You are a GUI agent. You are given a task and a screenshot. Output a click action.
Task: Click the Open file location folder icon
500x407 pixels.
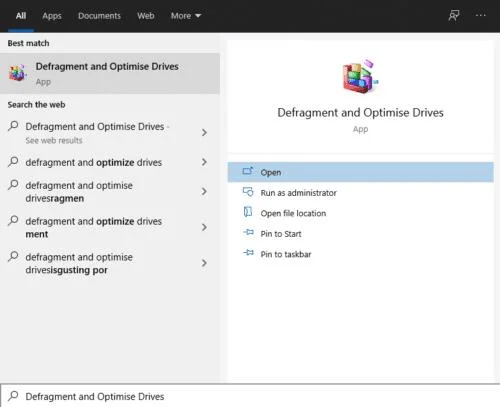coord(248,212)
